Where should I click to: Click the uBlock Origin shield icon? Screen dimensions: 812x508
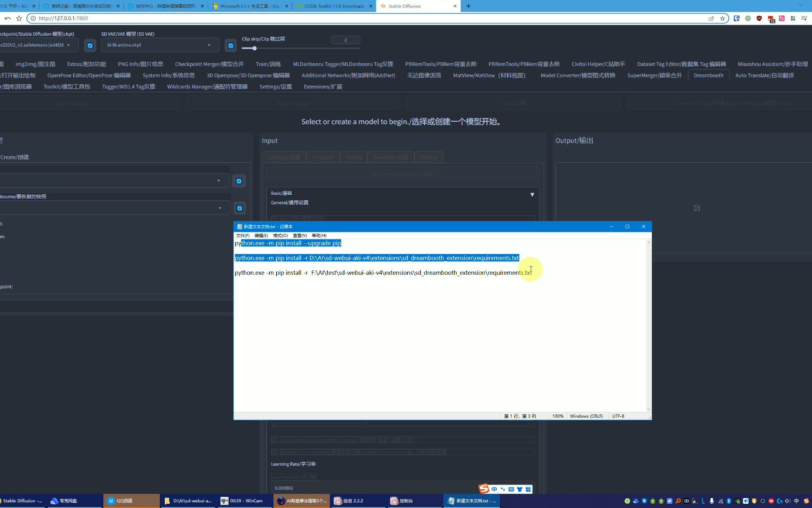coord(759,18)
